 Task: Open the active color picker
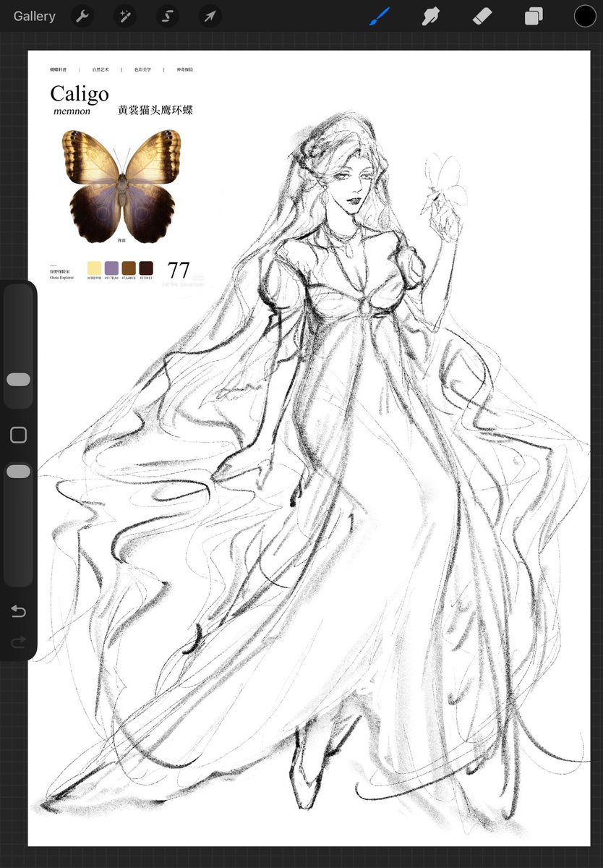point(585,16)
